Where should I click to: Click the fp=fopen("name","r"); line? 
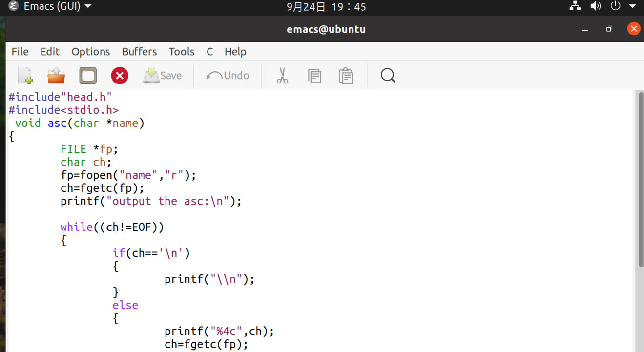128,175
